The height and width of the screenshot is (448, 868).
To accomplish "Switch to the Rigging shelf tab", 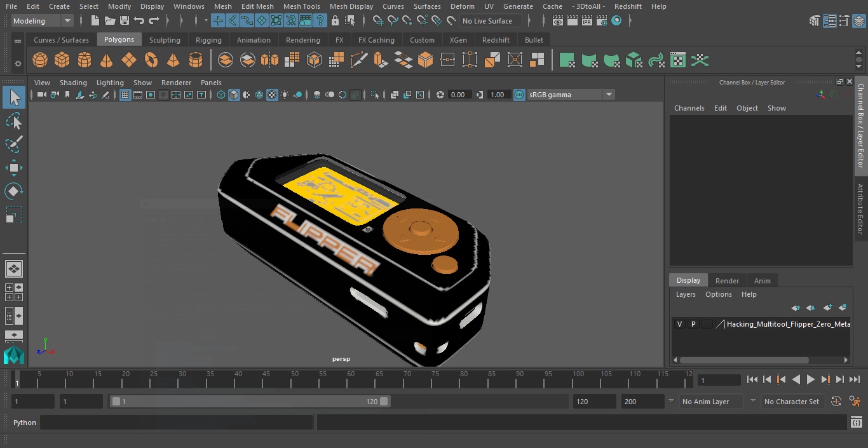I will click(x=208, y=40).
